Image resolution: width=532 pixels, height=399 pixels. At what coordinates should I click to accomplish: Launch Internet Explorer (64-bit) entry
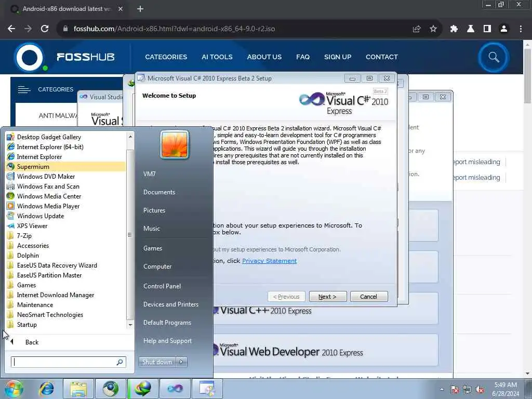point(50,147)
